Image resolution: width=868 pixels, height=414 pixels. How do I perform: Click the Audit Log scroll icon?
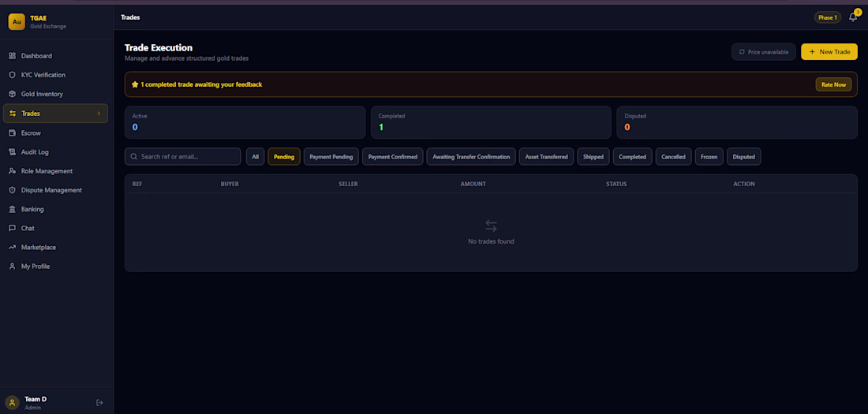[12, 151]
